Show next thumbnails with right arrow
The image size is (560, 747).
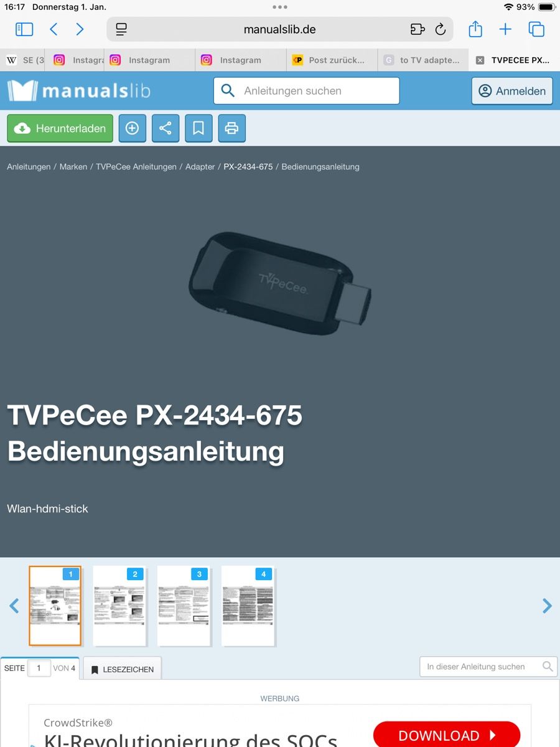click(x=547, y=606)
